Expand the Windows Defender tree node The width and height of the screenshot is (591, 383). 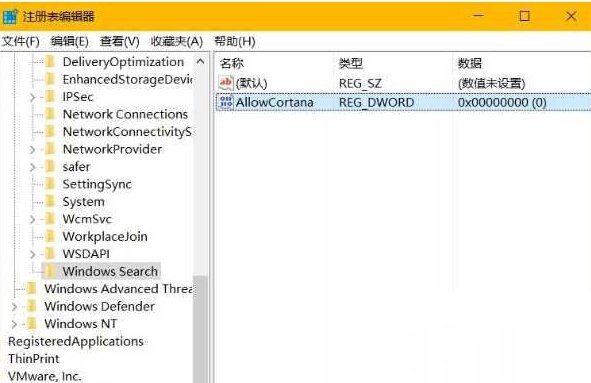[14, 307]
